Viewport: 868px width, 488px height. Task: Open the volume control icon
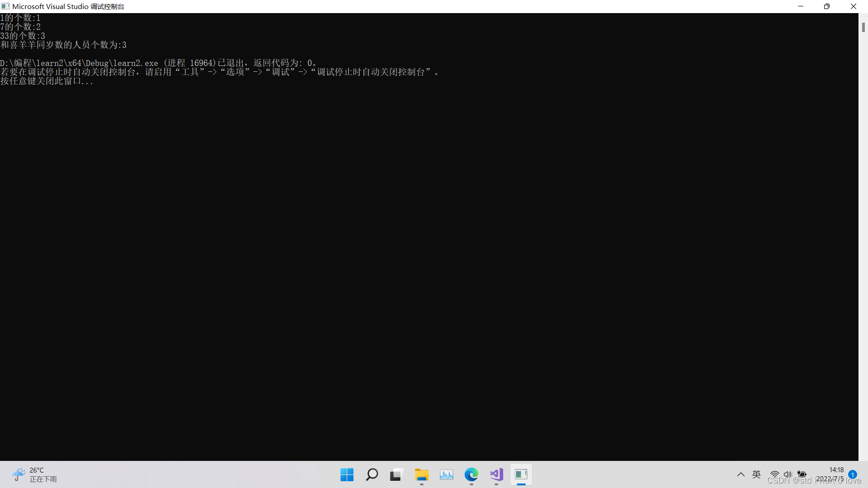pos(788,474)
